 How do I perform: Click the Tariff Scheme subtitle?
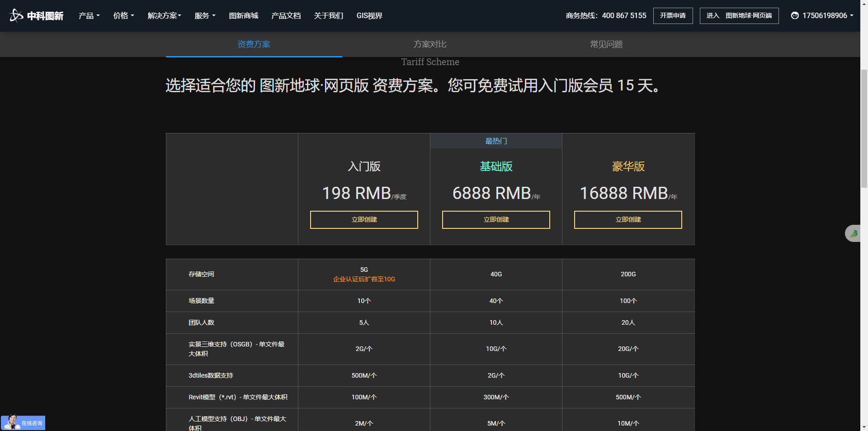point(430,62)
